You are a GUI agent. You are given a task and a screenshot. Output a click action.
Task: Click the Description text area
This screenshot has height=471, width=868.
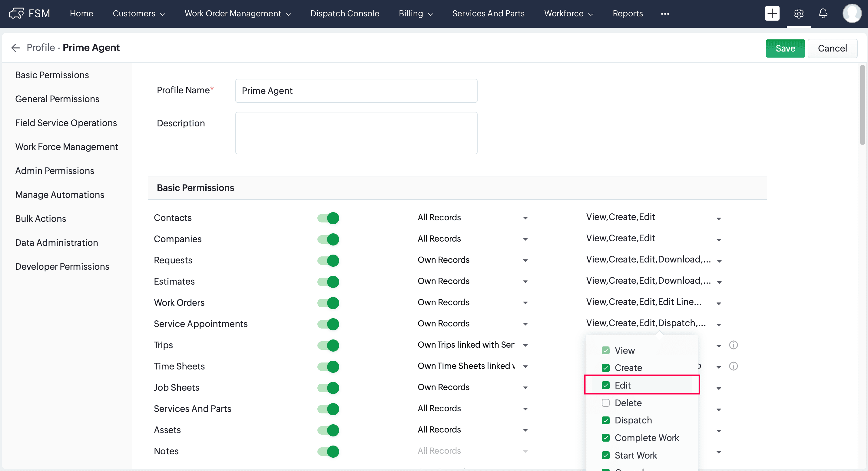(356, 133)
